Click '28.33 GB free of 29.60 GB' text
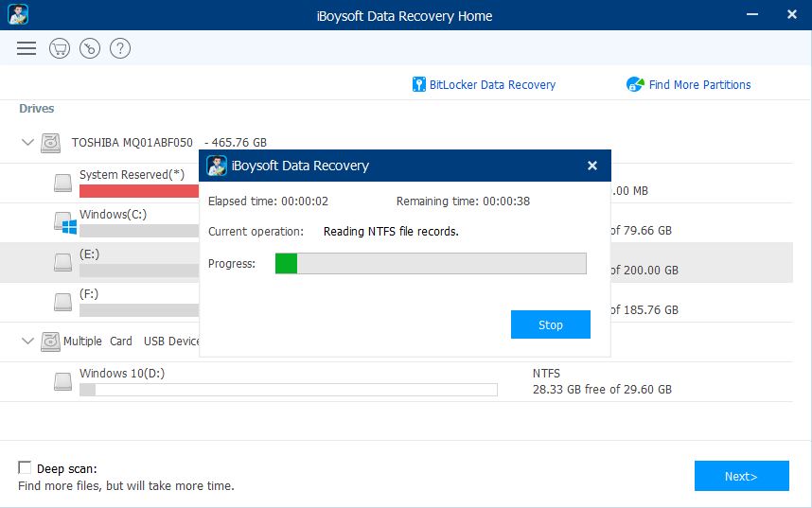812x508 pixels. [x=602, y=390]
